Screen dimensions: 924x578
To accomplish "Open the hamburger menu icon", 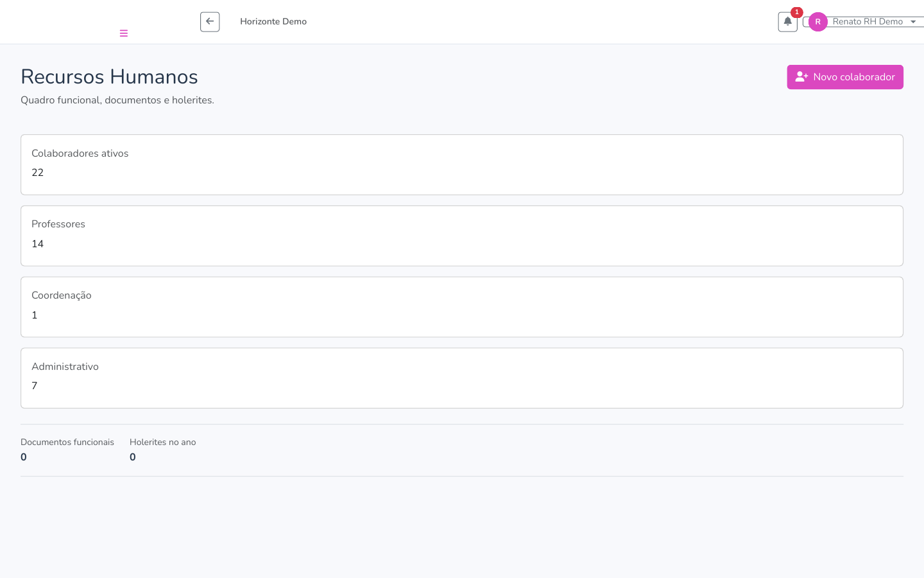I will 124,33.
